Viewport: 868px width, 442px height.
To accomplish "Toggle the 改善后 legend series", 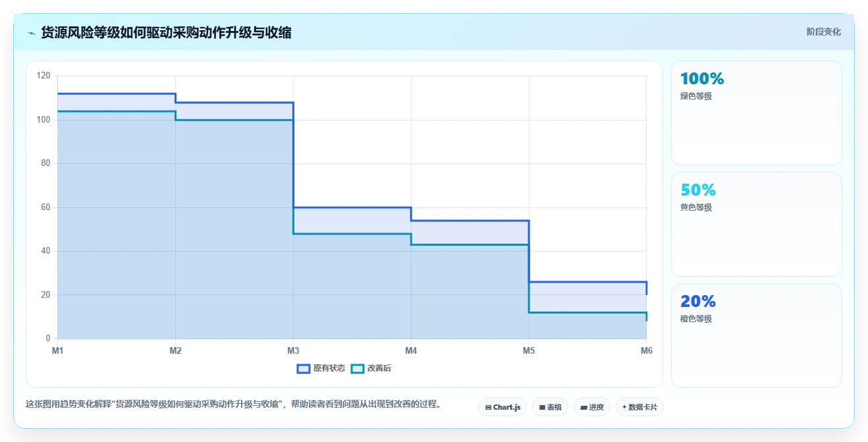I will pyautogui.click(x=371, y=368).
